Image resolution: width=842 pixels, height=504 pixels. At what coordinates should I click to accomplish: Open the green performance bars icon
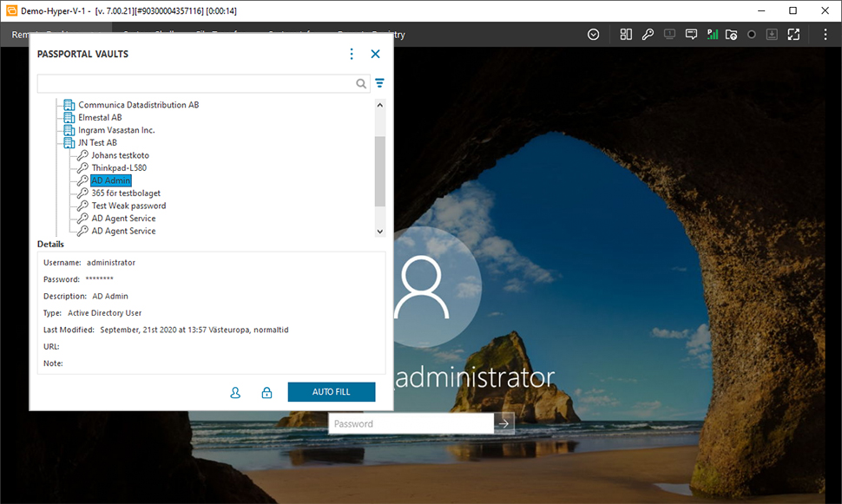[712, 35]
